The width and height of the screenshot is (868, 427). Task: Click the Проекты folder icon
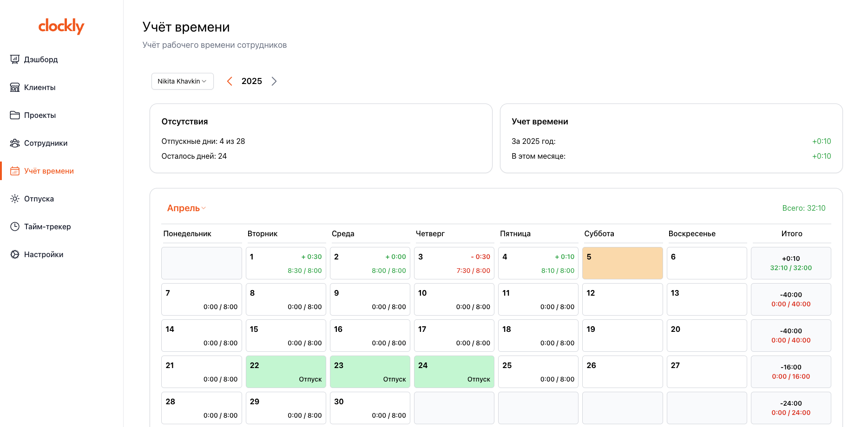[15, 115]
